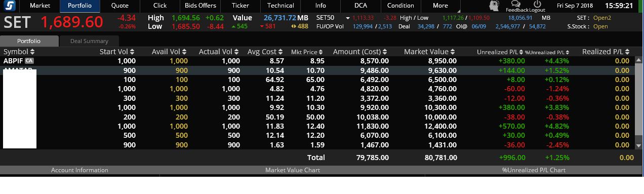This screenshot has width=644, height=194.
Task: Sort by Market Value column arrows
Action: (x=453, y=52)
